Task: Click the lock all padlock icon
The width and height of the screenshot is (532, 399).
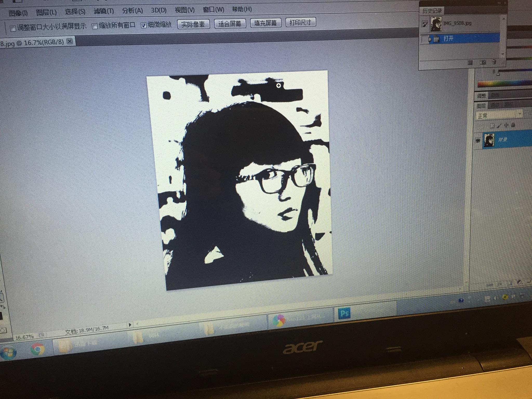Action: (x=513, y=125)
